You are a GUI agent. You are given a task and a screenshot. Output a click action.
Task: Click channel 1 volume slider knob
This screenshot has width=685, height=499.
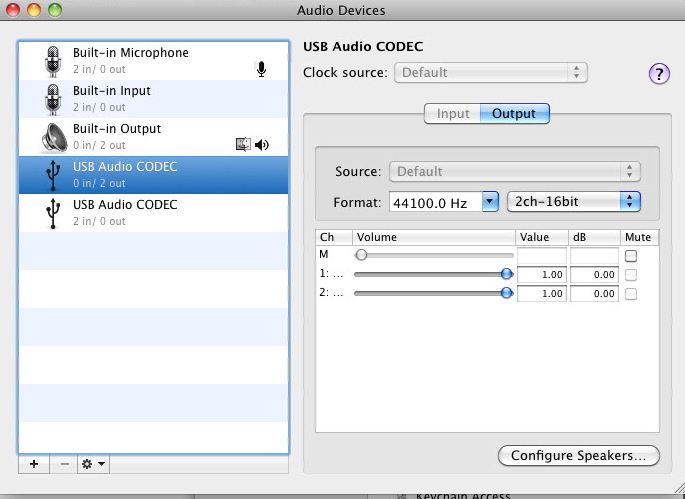pos(506,274)
